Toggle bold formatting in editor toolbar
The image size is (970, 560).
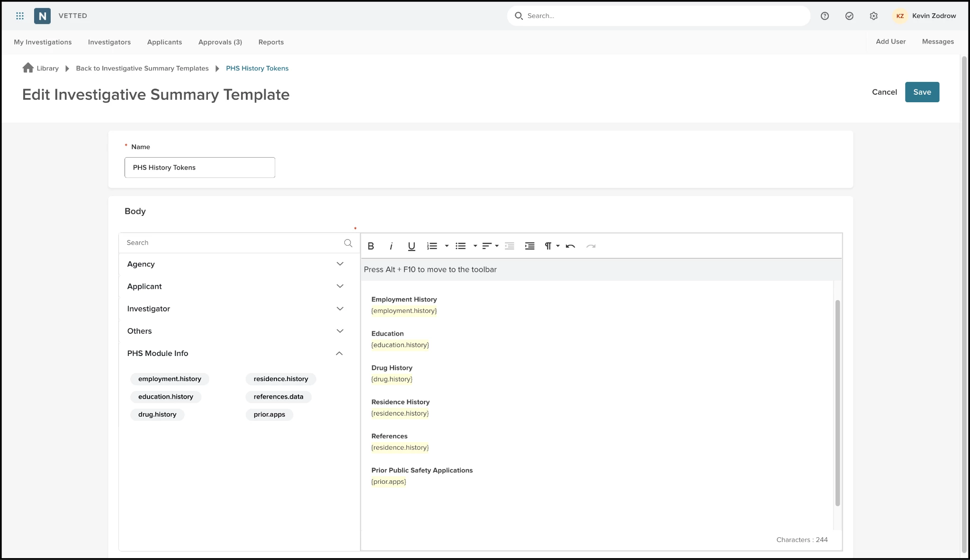pos(371,246)
